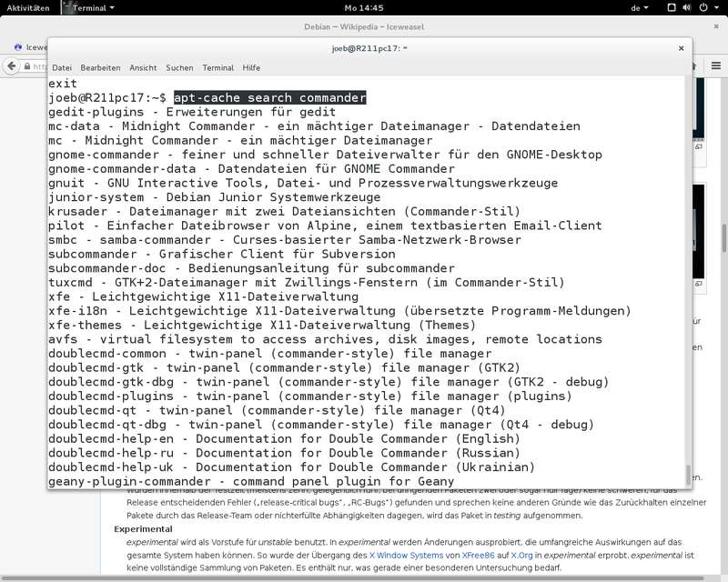728x582 pixels.
Task: Click the clock 'Mo 14:45' in top bar
Action: point(364,8)
